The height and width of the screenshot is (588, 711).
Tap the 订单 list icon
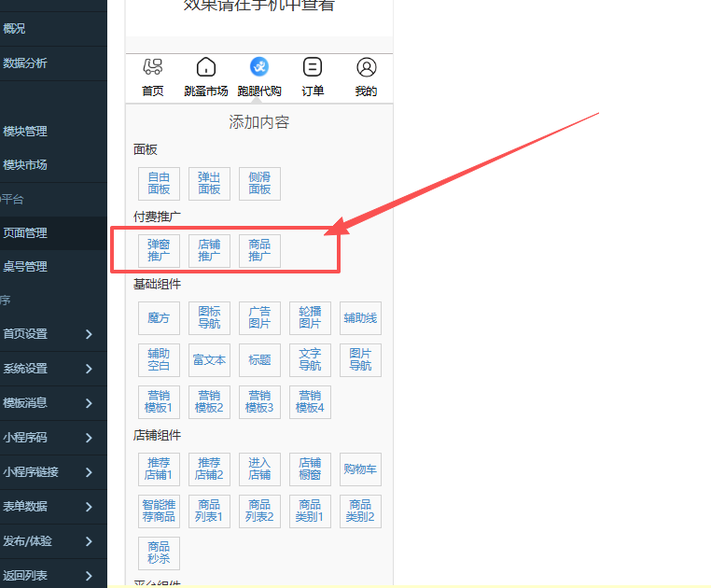click(313, 67)
